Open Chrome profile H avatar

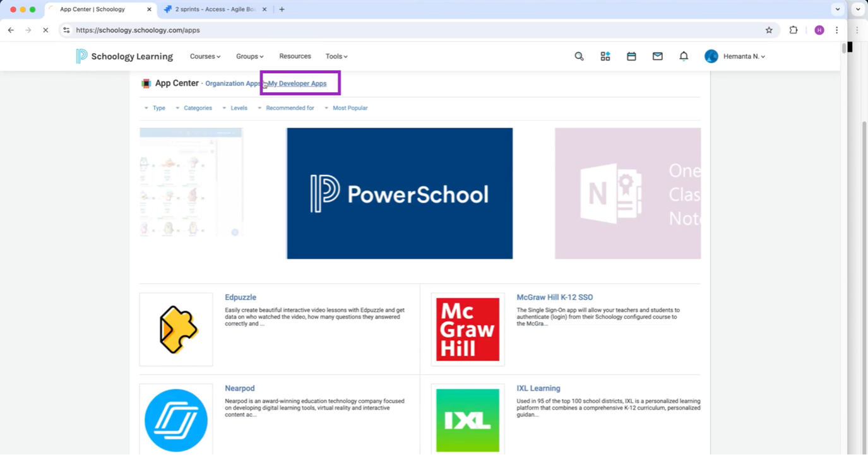tap(819, 30)
